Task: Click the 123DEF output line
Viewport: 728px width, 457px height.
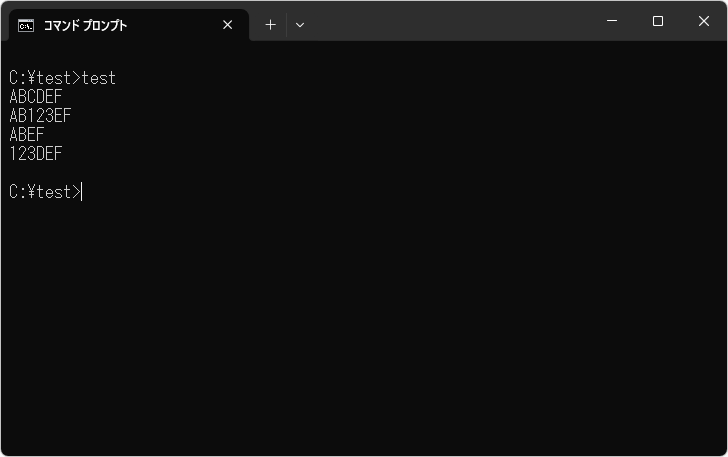Action: (x=36, y=154)
